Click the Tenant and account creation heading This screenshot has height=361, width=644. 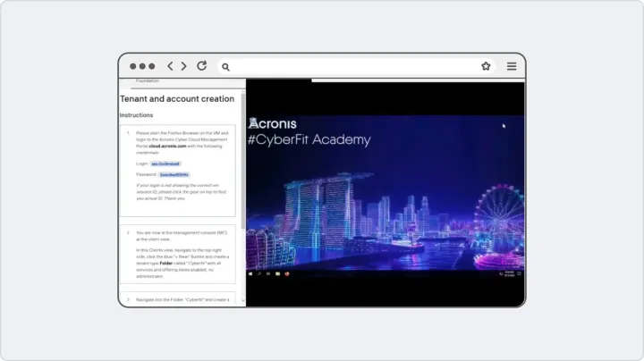click(x=177, y=99)
